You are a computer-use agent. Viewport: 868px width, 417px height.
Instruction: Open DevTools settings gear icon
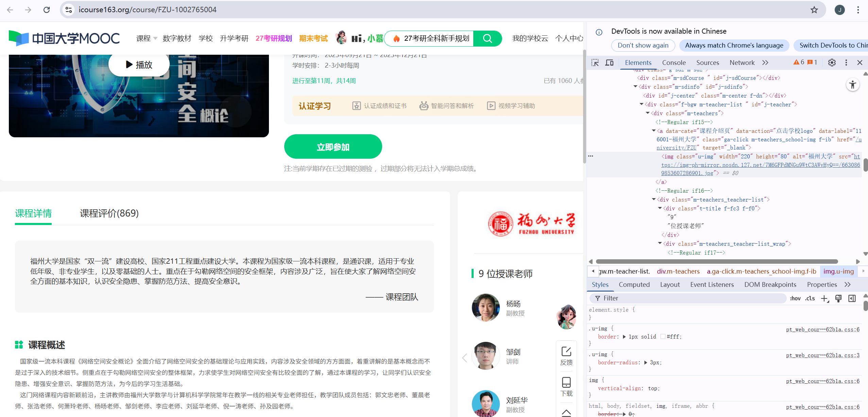(831, 63)
